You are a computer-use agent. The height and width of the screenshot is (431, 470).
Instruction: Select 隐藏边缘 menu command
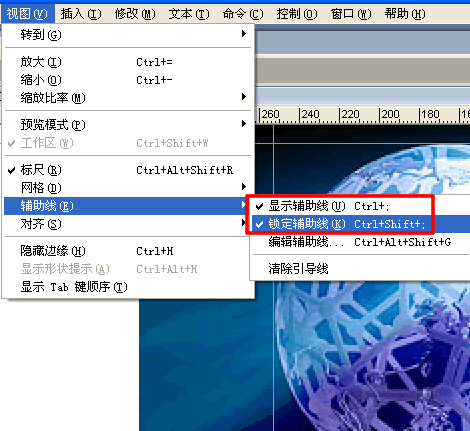click(x=128, y=251)
